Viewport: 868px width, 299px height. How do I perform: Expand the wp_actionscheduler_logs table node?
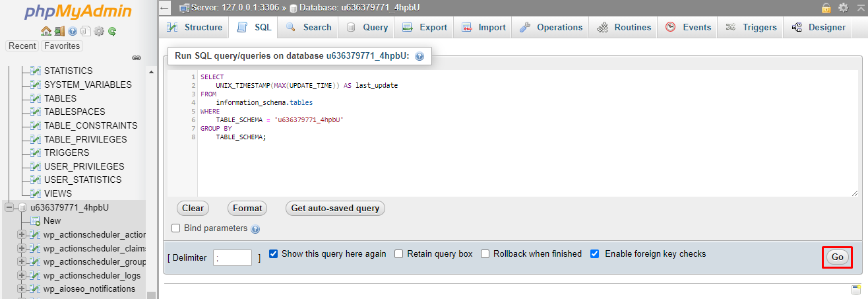click(22, 275)
